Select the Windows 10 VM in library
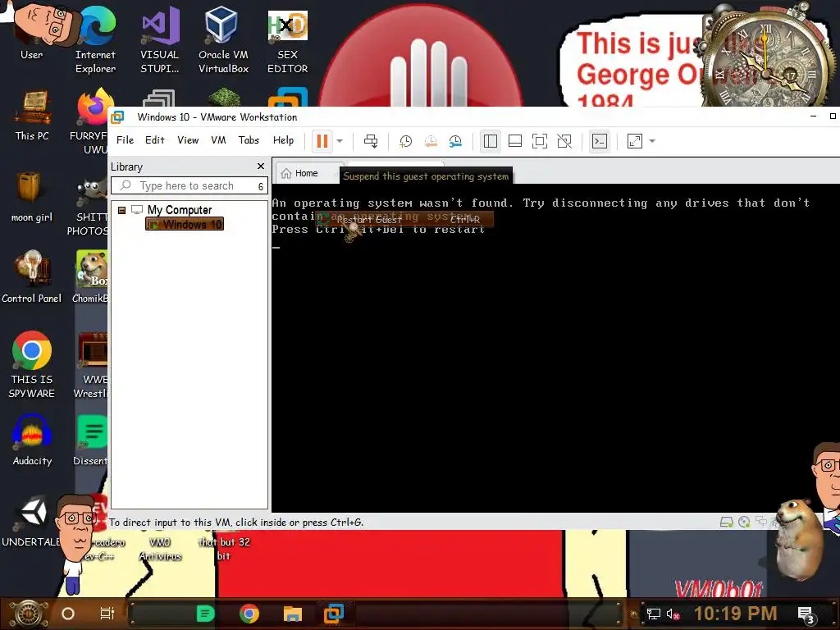This screenshot has height=630, width=840. click(185, 224)
